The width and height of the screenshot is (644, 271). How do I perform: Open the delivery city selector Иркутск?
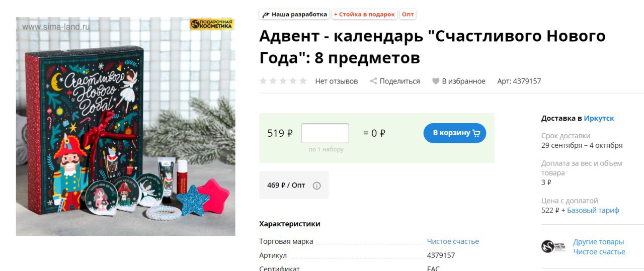click(x=599, y=118)
